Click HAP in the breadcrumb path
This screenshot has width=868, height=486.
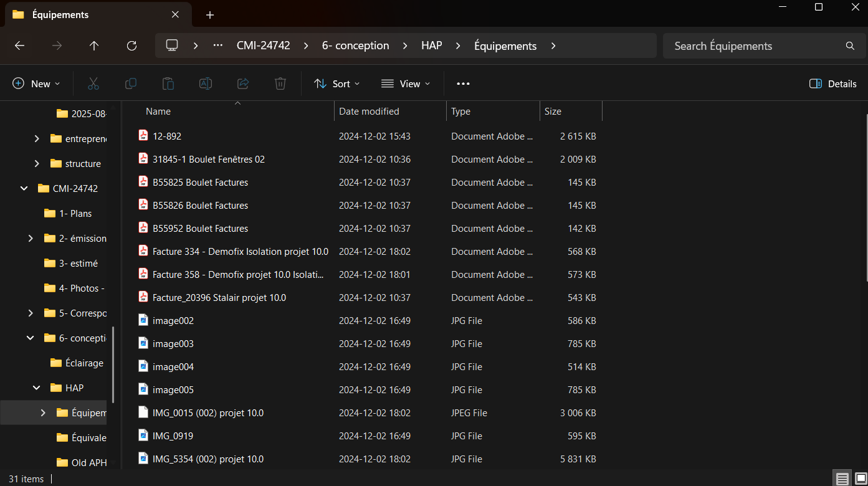pos(431,45)
